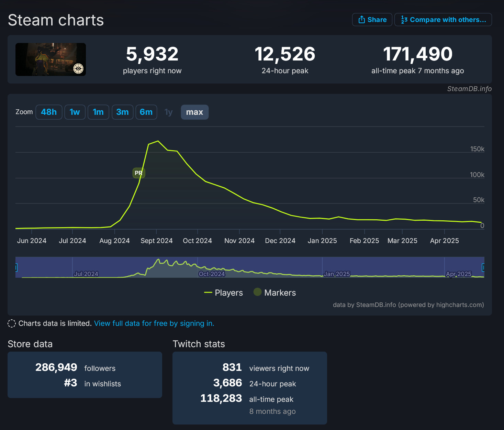Set chart zoom to 3m
504x430 pixels.
tap(122, 112)
